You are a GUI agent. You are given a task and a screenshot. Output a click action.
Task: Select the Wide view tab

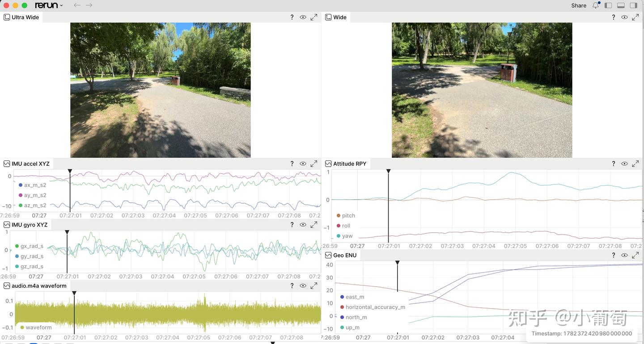click(x=336, y=17)
